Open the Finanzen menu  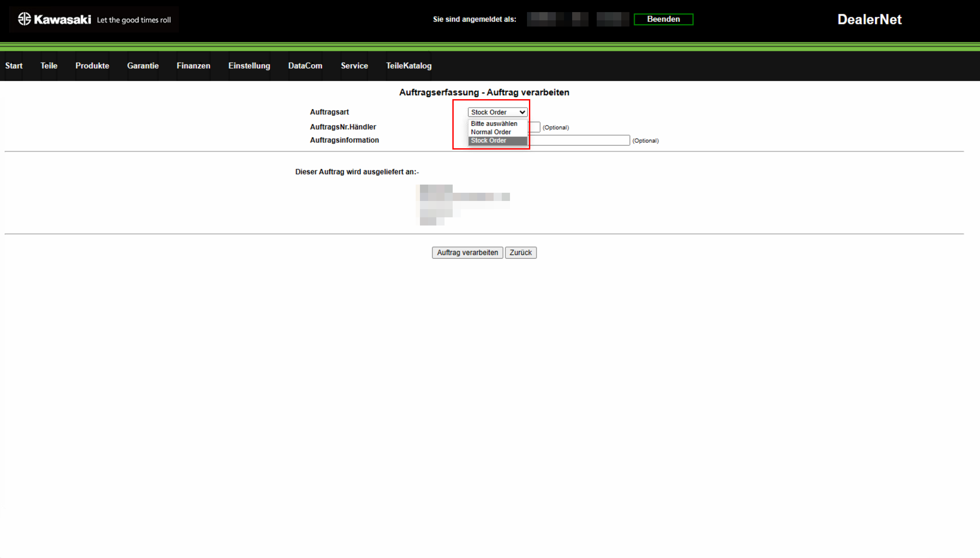(x=193, y=65)
